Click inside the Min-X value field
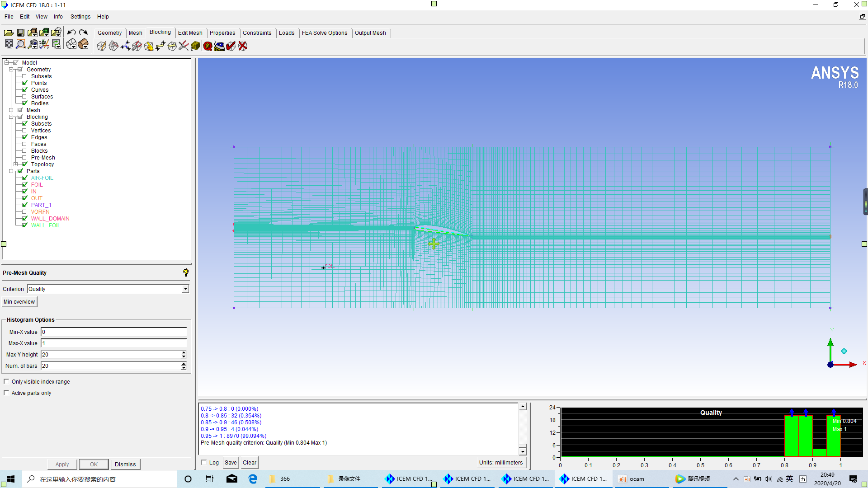Viewport: 868px width, 488px height. pyautogui.click(x=113, y=332)
